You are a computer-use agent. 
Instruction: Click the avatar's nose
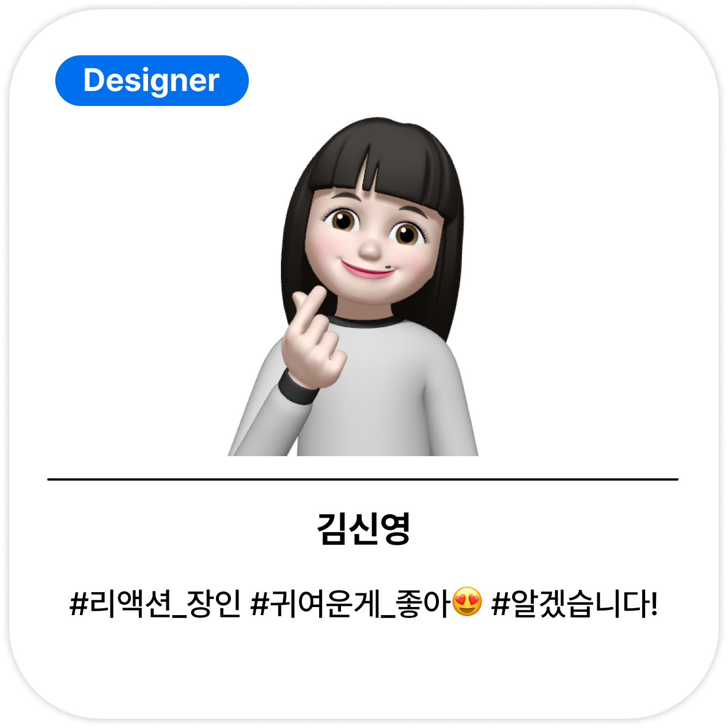pyautogui.click(x=370, y=248)
